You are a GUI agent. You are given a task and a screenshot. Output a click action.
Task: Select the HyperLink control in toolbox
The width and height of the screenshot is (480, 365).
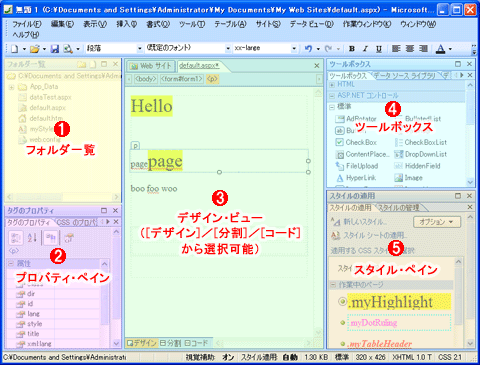356,178
